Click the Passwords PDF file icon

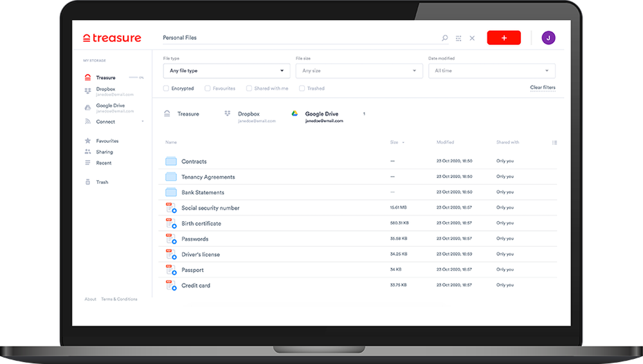click(171, 239)
